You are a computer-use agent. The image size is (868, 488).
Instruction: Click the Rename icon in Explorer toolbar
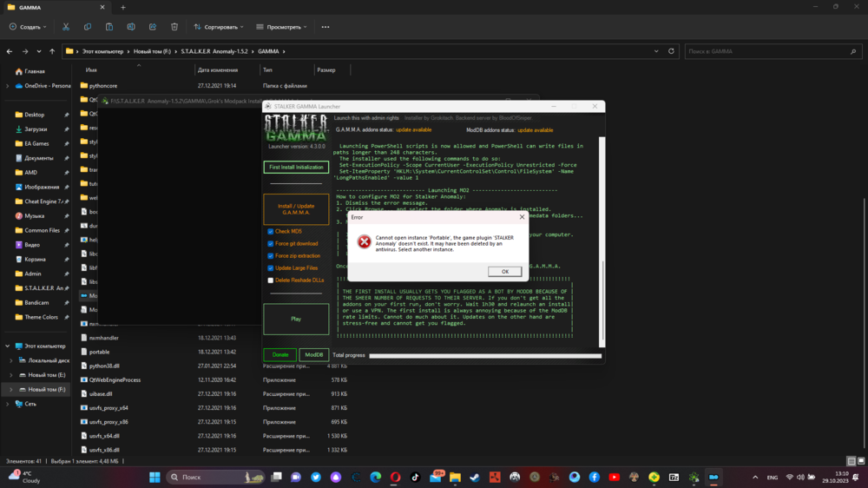tap(131, 27)
